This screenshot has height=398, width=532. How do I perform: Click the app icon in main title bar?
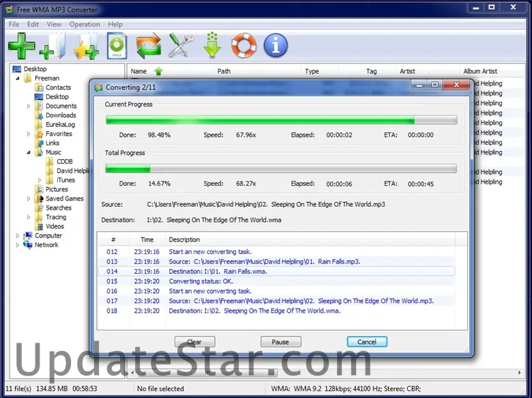(x=10, y=10)
